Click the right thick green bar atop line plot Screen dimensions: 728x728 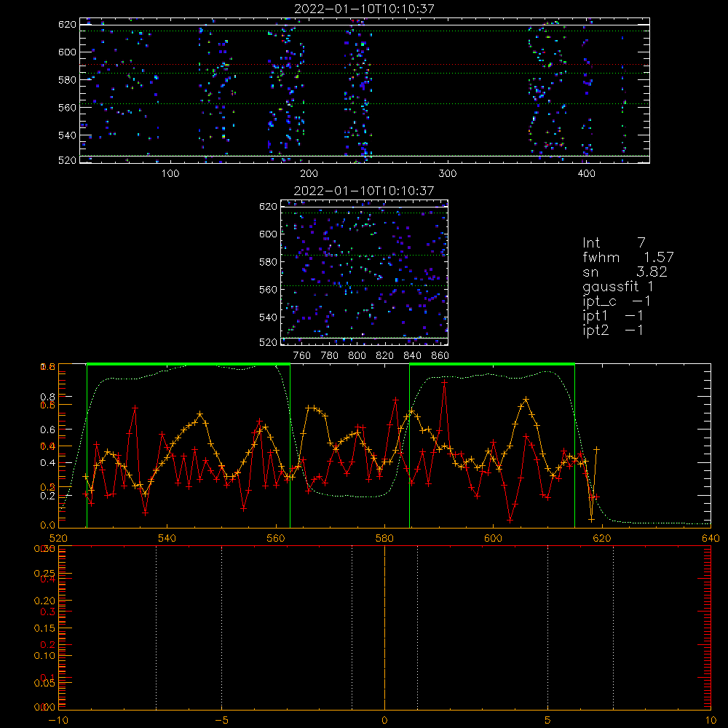(x=492, y=364)
